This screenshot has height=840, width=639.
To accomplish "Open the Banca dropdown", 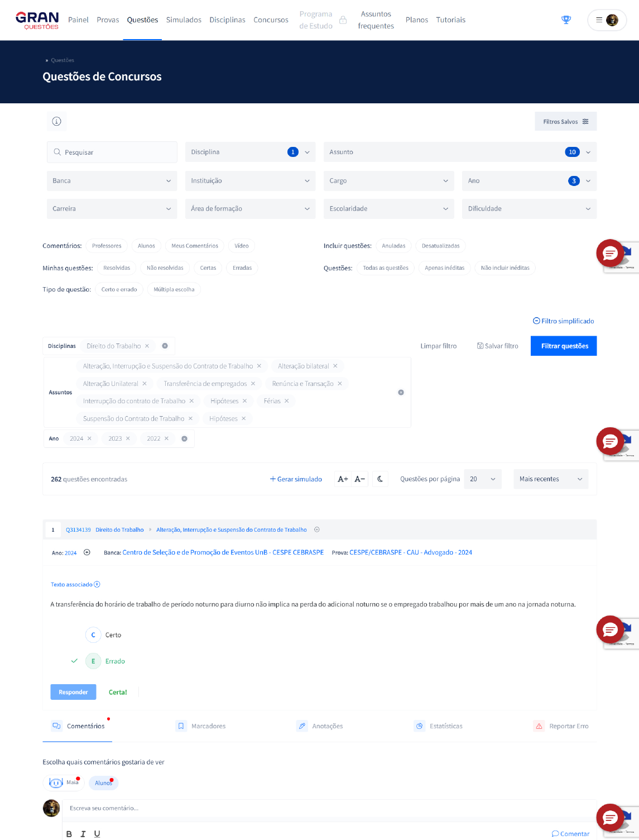I will 112,181.
